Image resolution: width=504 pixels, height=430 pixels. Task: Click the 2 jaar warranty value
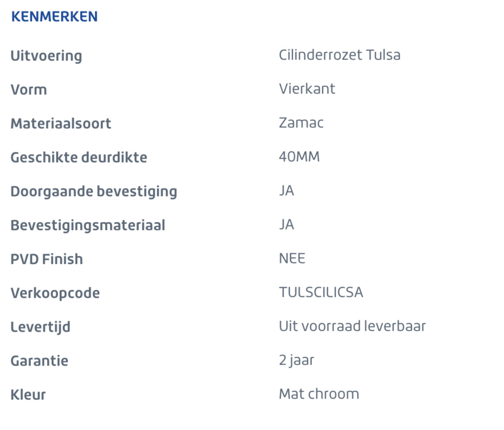pos(296,361)
